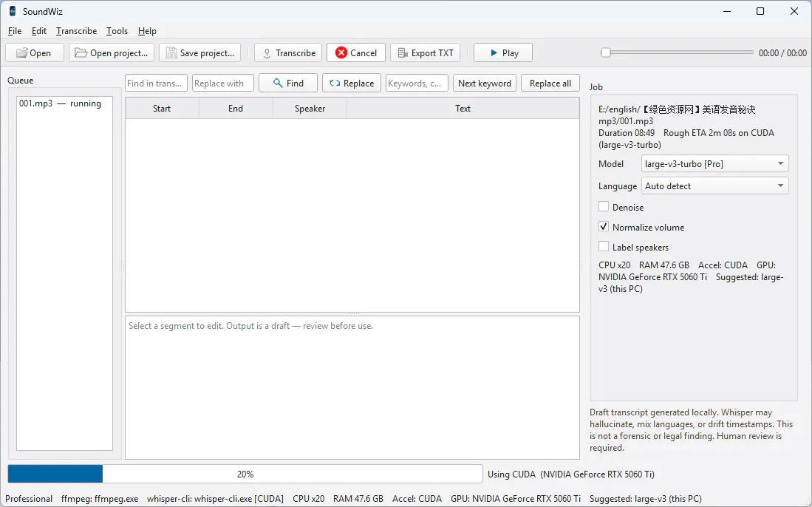
Task: Click the Next keyword button
Action: pos(484,84)
